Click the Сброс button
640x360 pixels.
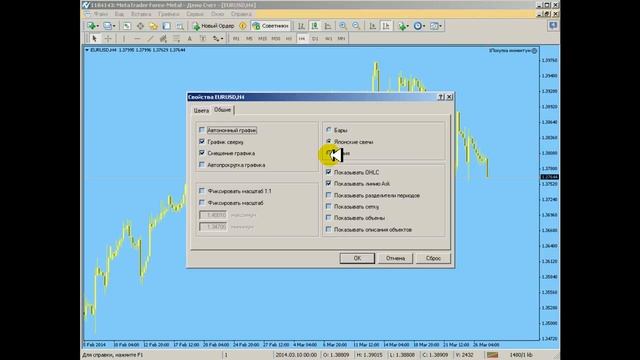click(433, 258)
